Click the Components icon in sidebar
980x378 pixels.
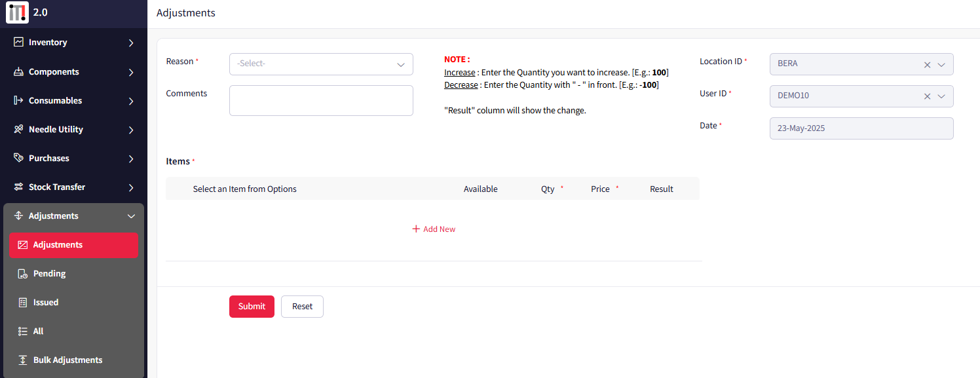[19, 72]
